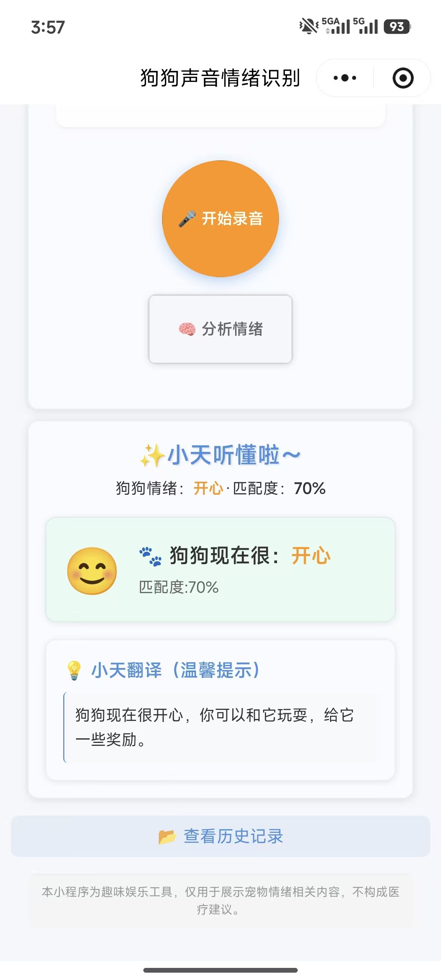This screenshot has height=980, width=441.
Task: Click the translation text about playing with dog
Action: (x=215, y=727)
